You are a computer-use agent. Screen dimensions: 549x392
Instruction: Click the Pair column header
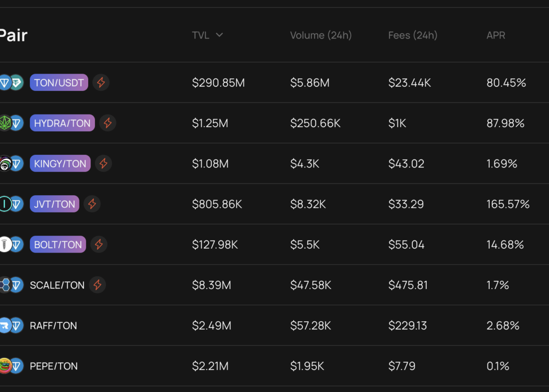pos(13,35)
